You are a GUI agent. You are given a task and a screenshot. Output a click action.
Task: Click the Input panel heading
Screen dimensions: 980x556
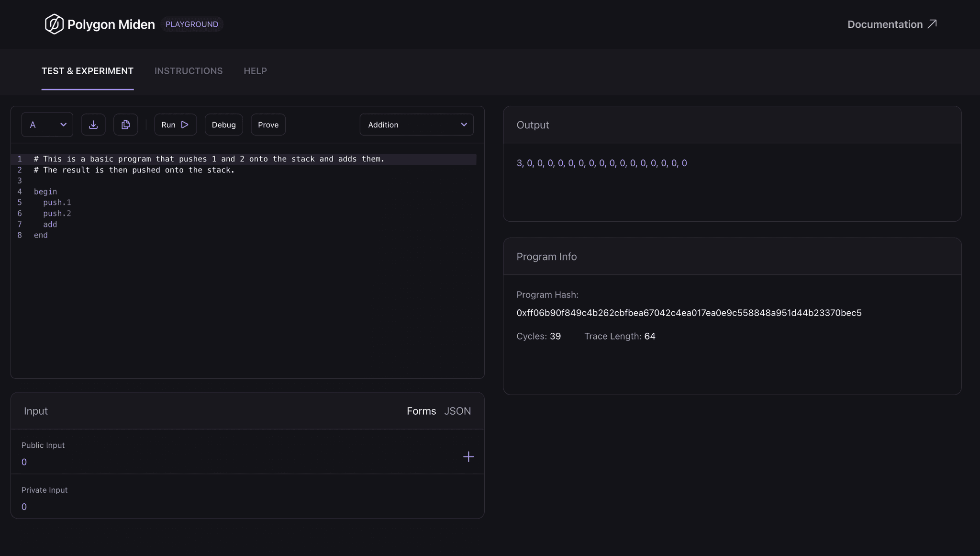point(36,411)
